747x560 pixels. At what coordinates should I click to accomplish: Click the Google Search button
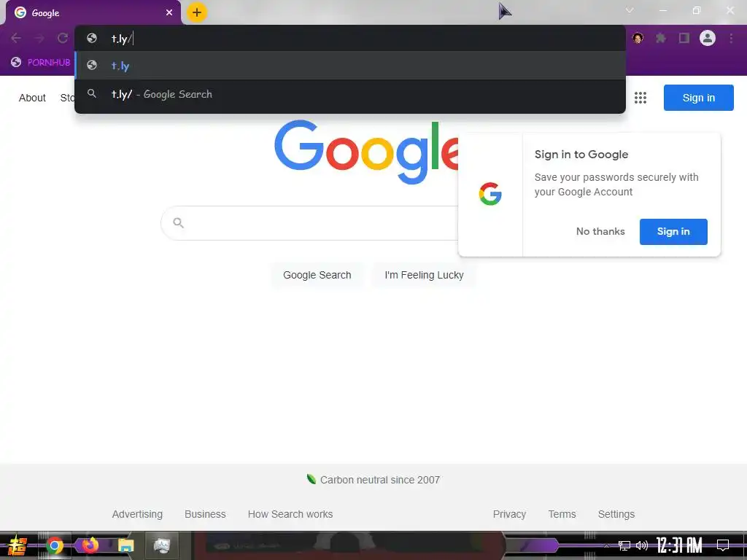pyautogui.click(x=317, y=275)
